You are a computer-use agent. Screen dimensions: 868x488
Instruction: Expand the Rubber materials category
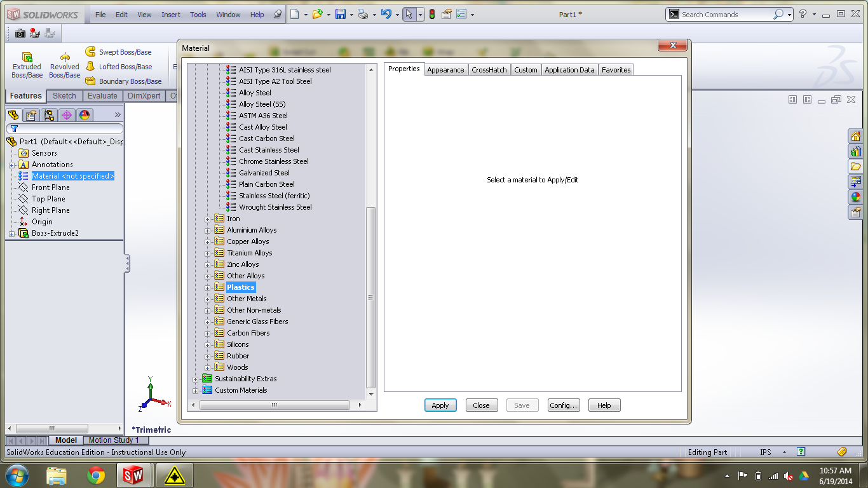click(x=207, y=356)
